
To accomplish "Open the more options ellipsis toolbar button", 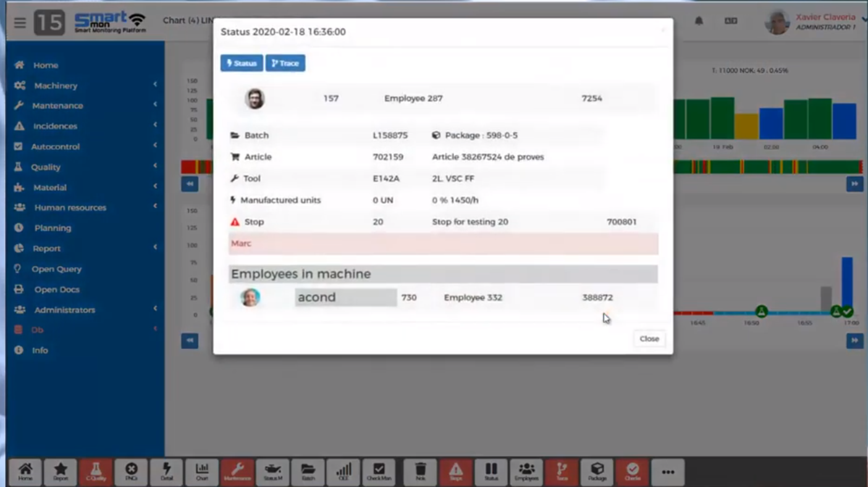I will [x=667, y=472].
